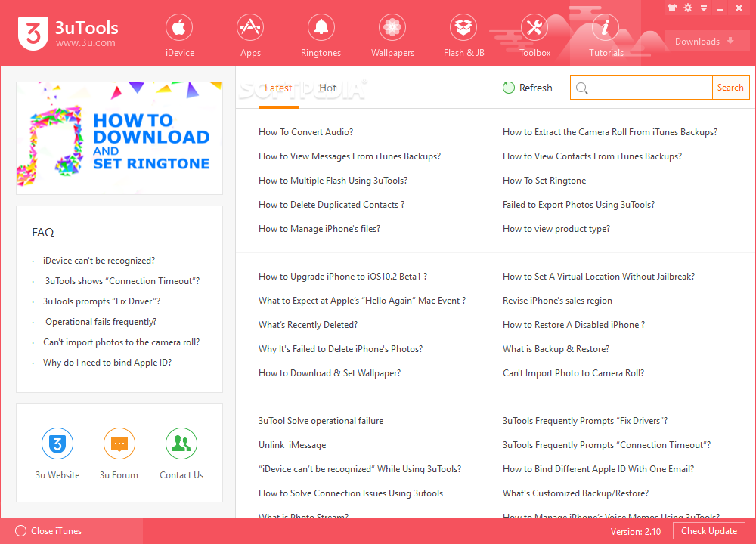Open "How to Manage iPhone's files?"

(319, 229)
